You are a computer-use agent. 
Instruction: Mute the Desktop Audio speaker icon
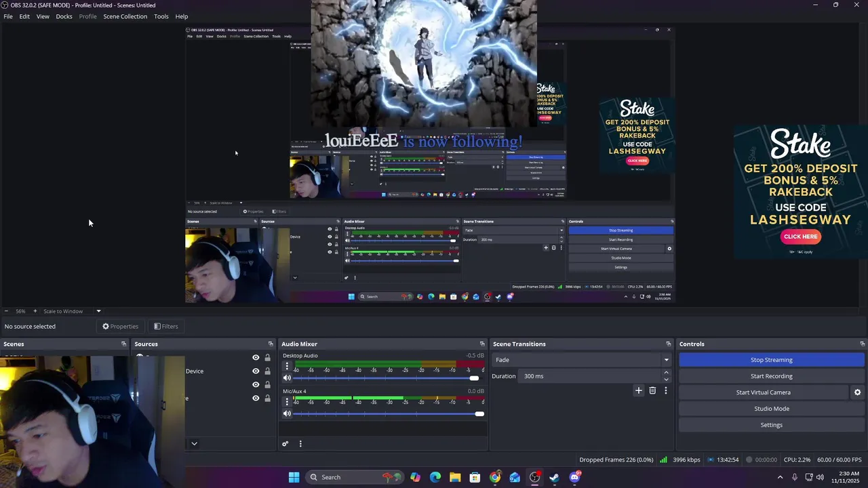[287, 378]
